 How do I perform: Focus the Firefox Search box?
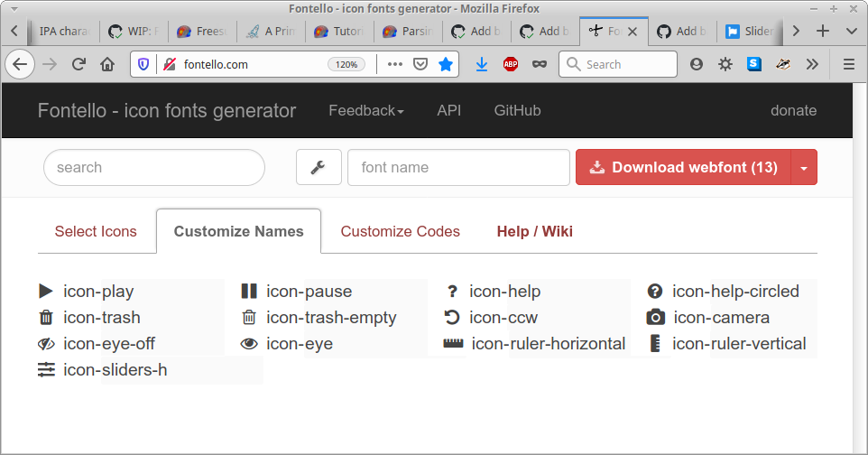click(618, 65)
